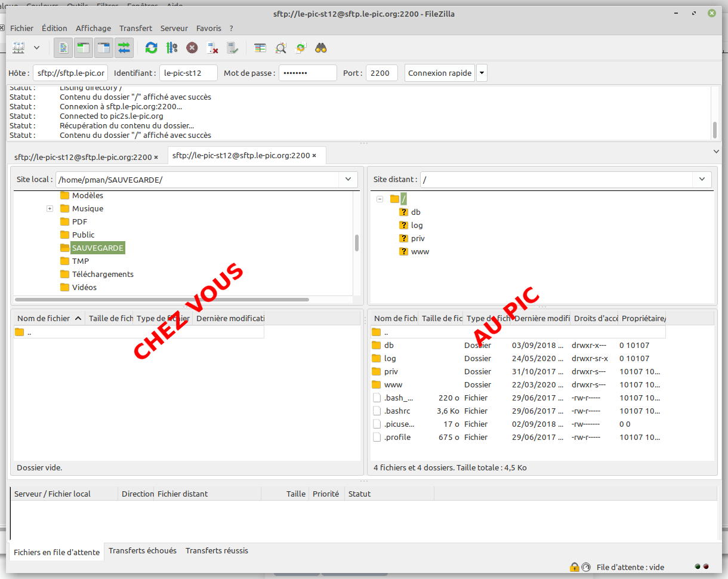Viewport: 728px width, 579px height.
Task: Toggle the local directory tree view
Action: [x=84, y=48]
